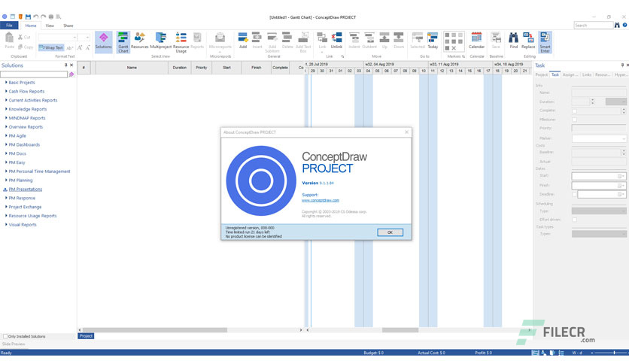
Task: Toggle the Deadline checkbox
Action: tap(574, 195)
